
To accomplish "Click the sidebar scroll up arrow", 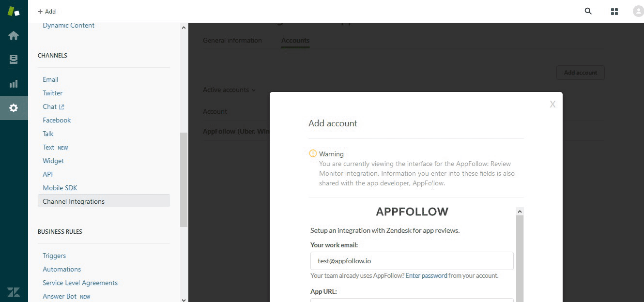I will 184,28.
